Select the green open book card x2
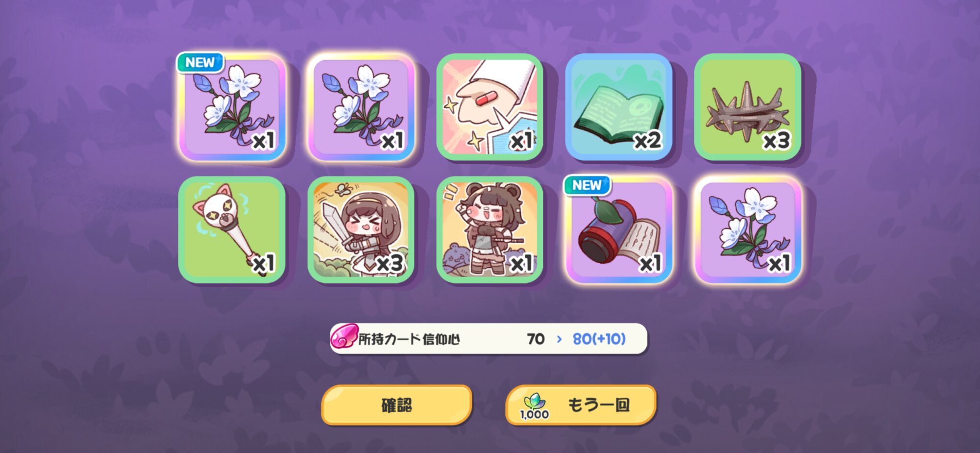The width and height of the screenshot is (980, 453). 619,107
